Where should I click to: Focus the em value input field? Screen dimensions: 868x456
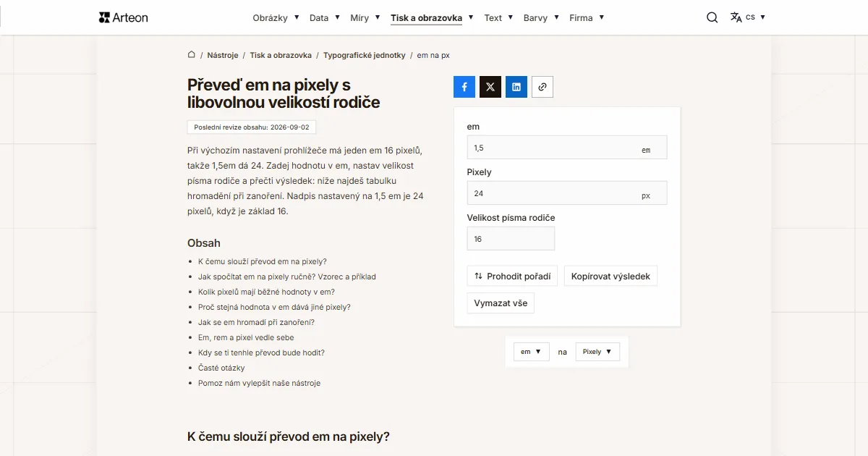pos(567,148)
